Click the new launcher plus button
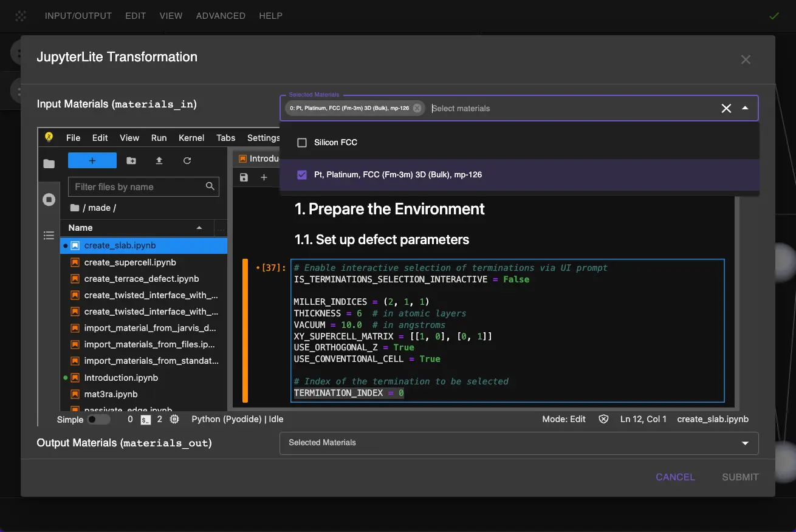The image size is (796, 532). pos(92,160)
